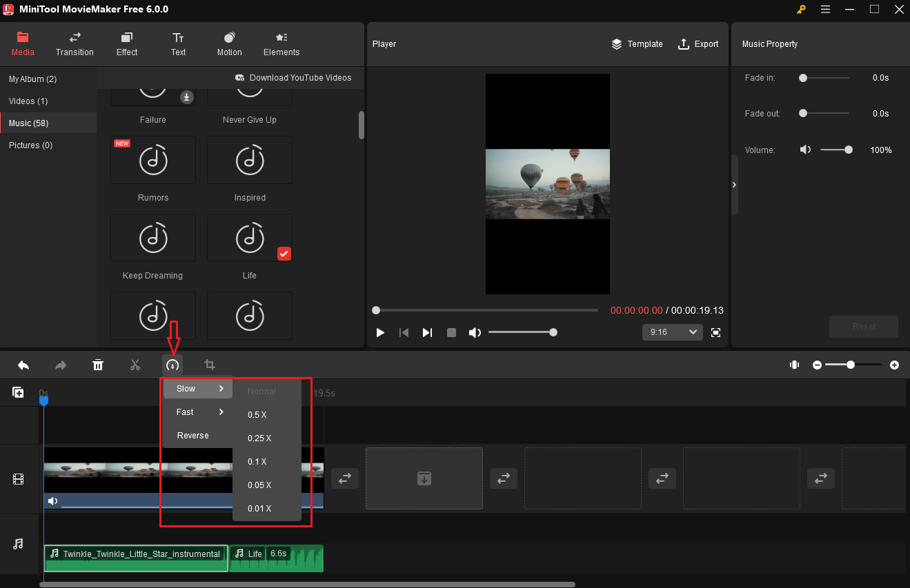Screen dimensions: 910x588
Task: Zoom out the timeline
Action: coord(817,365)
